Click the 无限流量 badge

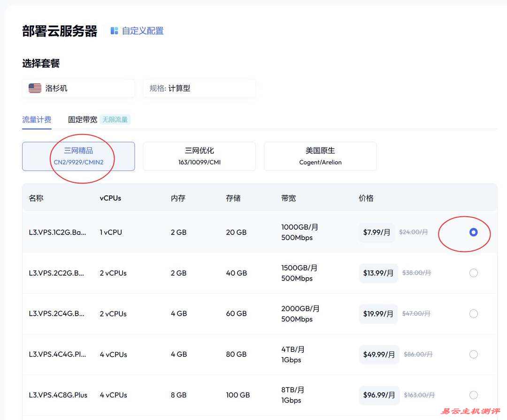coord(115,119)
